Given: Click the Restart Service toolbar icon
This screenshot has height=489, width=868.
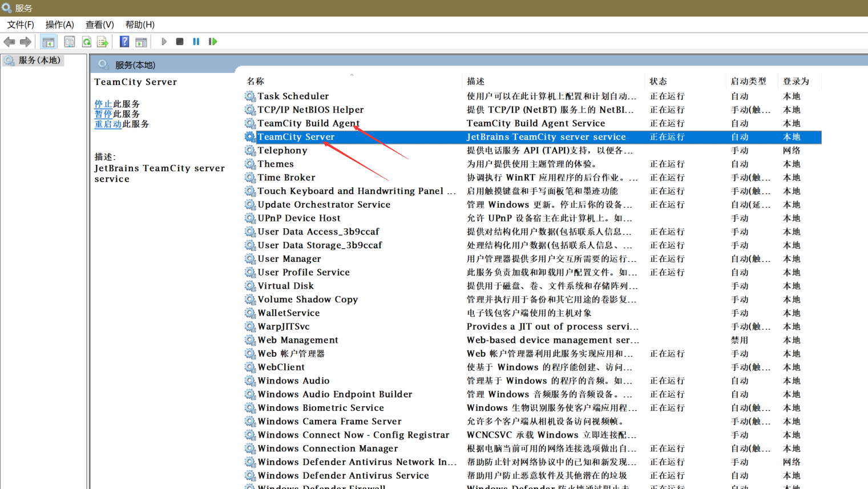Looking at the screenshot, I should (x=213, y=42).
